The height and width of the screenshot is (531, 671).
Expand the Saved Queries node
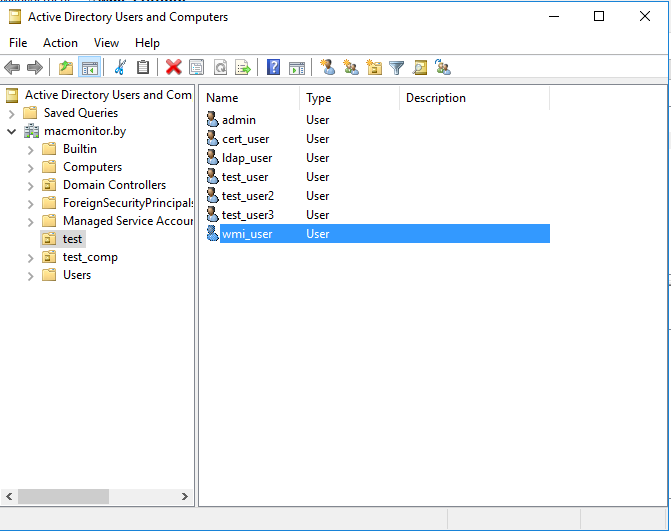[12, 113]
